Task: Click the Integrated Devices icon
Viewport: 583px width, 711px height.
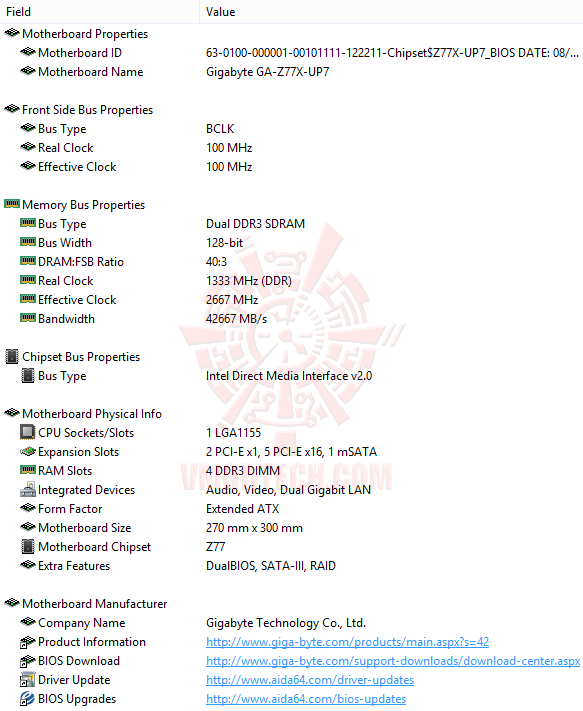Action: tap(28, 490)
